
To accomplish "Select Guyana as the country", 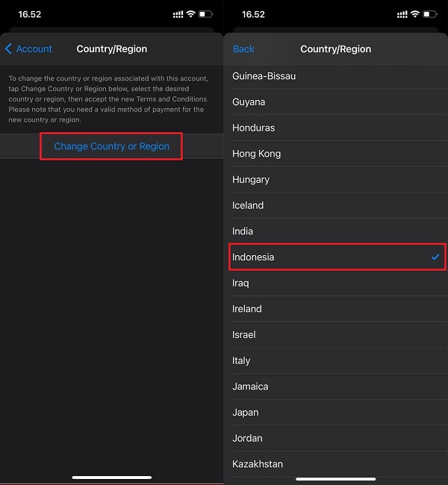I will click(x=249, y=102).
